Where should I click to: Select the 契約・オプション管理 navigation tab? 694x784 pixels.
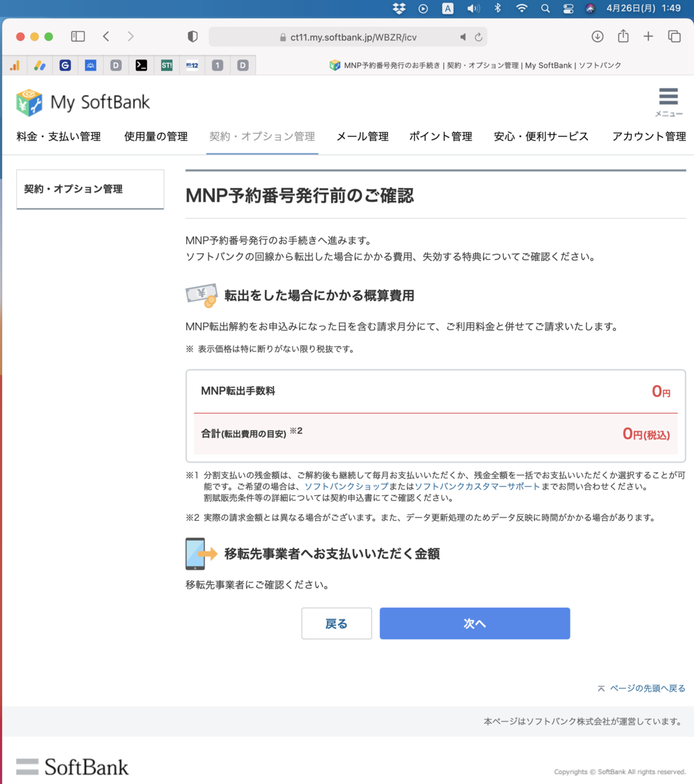pos(262,137)
